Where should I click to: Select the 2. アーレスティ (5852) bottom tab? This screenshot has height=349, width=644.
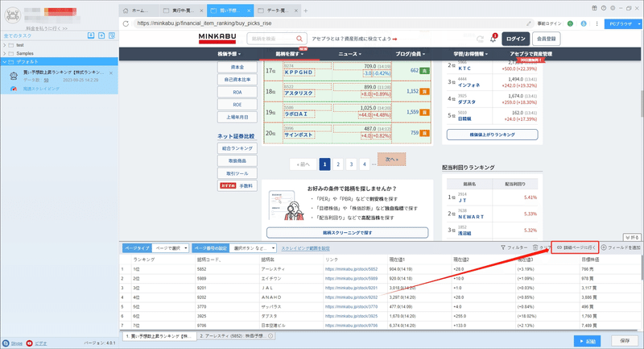(237, 336)
